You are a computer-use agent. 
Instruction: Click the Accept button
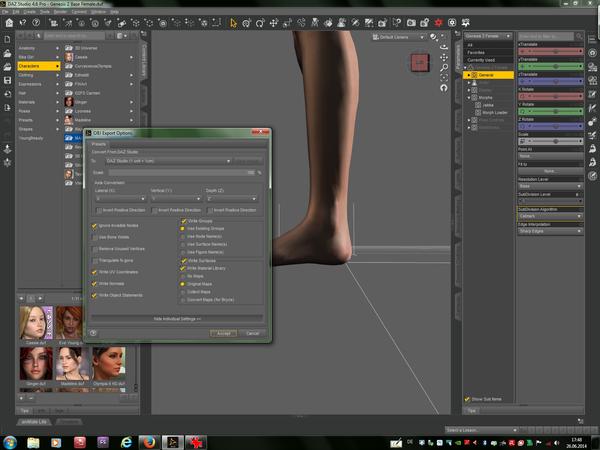223,333
